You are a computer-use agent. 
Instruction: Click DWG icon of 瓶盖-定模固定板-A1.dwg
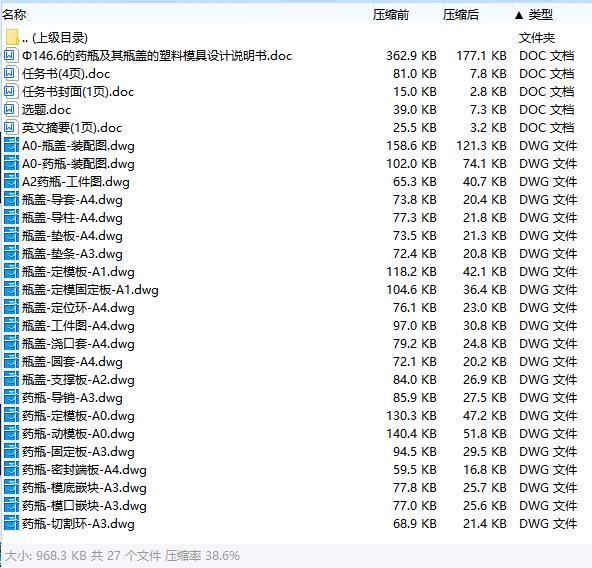(11, 290)
